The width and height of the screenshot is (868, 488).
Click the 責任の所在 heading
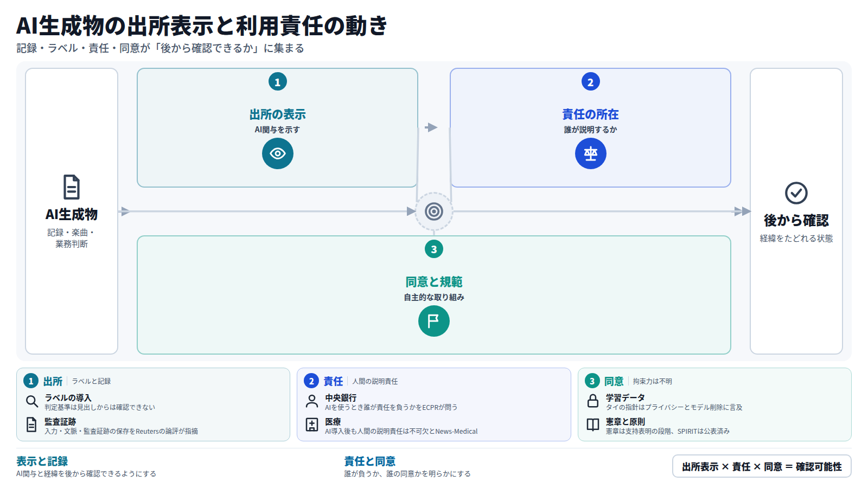[591, 114]
